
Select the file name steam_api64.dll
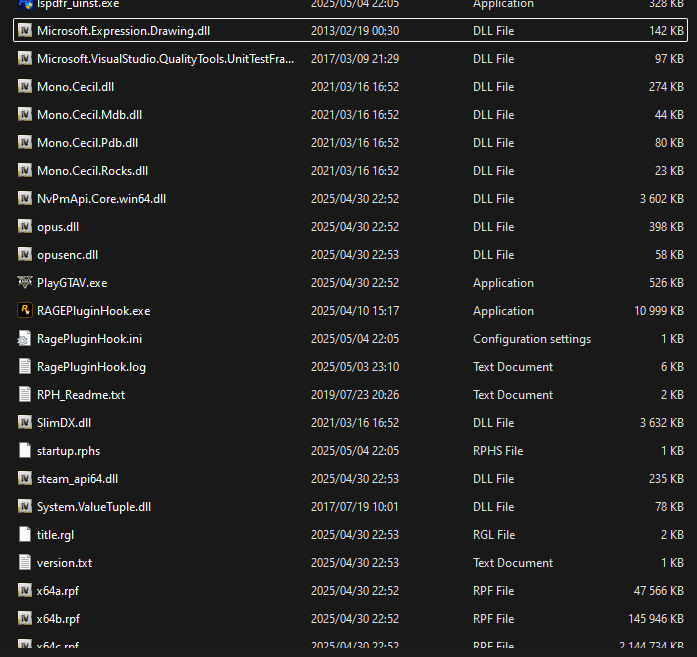click(x=77, y=479)
